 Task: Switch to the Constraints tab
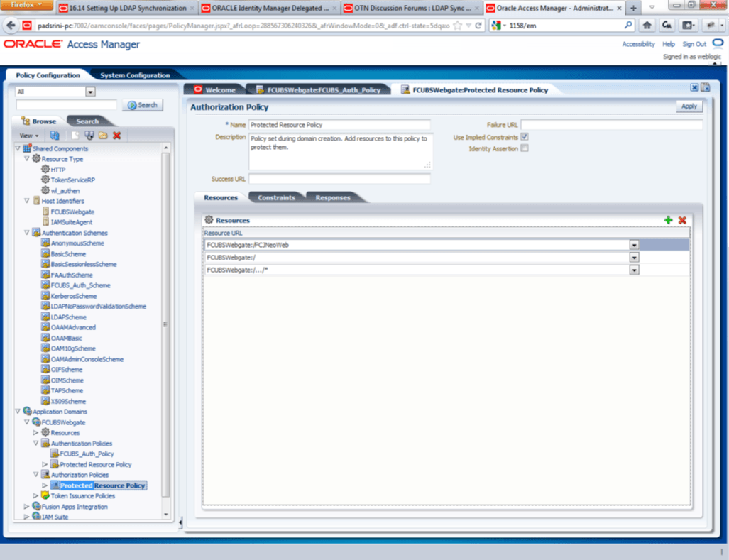click(276, 197)
